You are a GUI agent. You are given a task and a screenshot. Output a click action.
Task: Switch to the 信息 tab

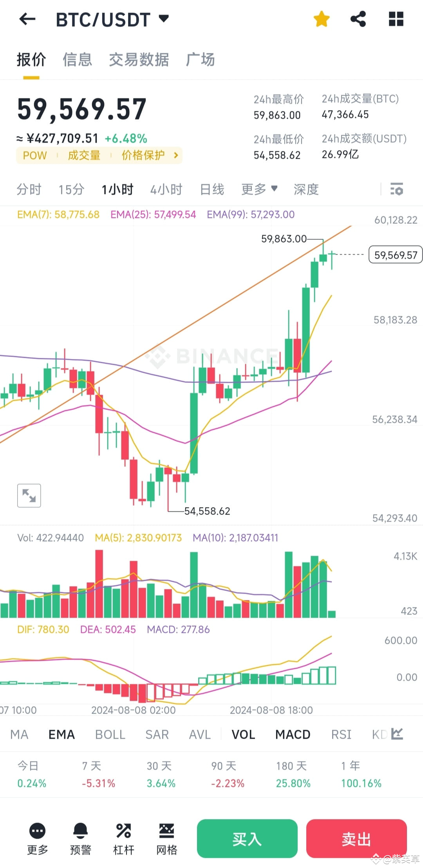(x=77, y=60)
